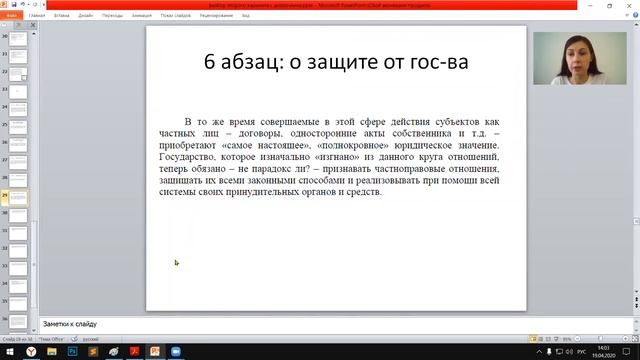Switch to the Вид ribbon tab
Viewport: 640px width, 360px height.
pyautogui.click(x=246, y=16)
